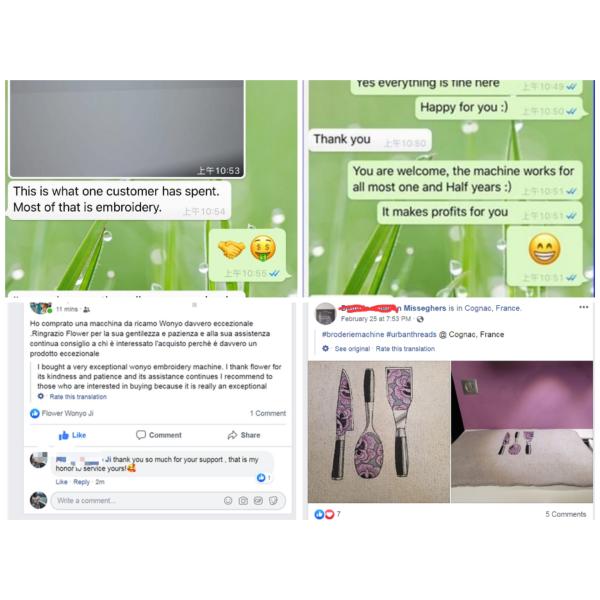Open the Comment action on the post
This screenshot has height=600, width=600.
pyautogui.click(x=159, y=435)
